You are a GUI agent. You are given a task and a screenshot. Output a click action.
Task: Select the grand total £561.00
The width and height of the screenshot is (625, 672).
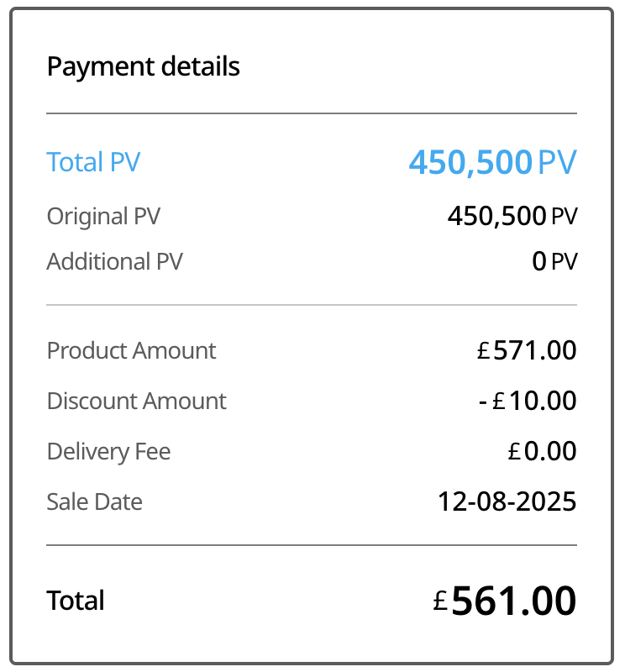coord(505,601)
